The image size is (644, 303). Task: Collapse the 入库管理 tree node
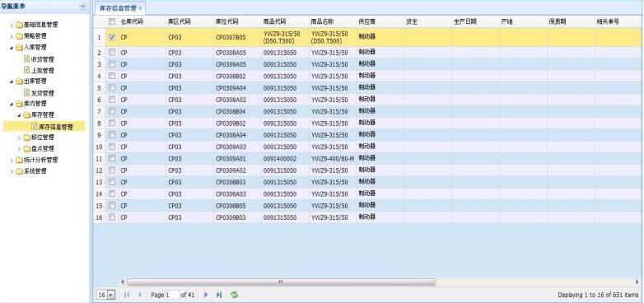click(12, 48)
